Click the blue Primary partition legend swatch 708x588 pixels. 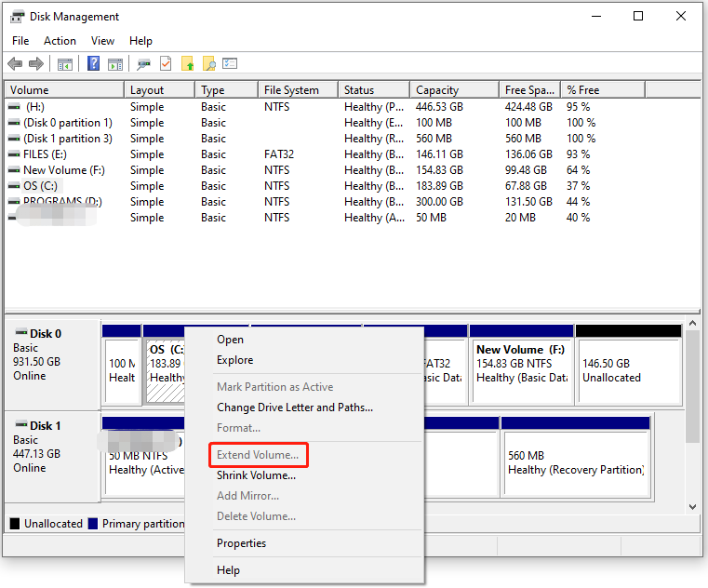(92, 524)
